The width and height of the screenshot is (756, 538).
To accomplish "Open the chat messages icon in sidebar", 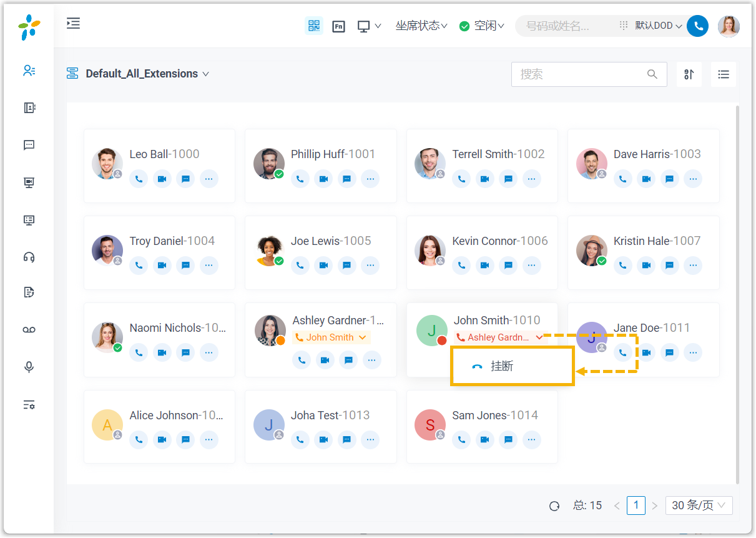I will pyautogui.click(x=29, y=146).
